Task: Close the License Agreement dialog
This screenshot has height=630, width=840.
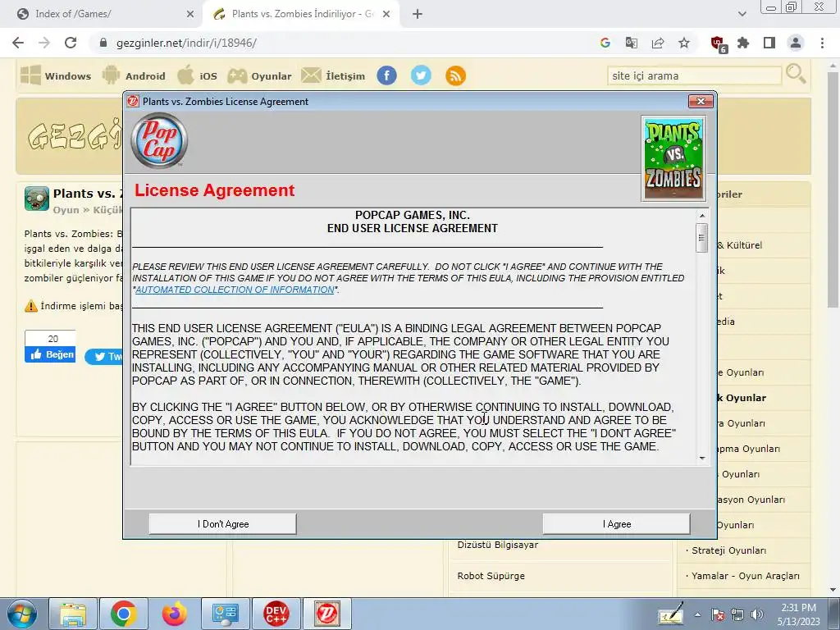Action: (701, 101)
